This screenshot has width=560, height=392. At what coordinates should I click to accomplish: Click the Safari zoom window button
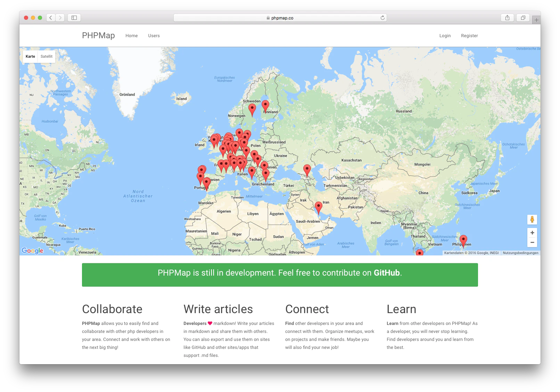pyautogui.click(x=40, y=18)
